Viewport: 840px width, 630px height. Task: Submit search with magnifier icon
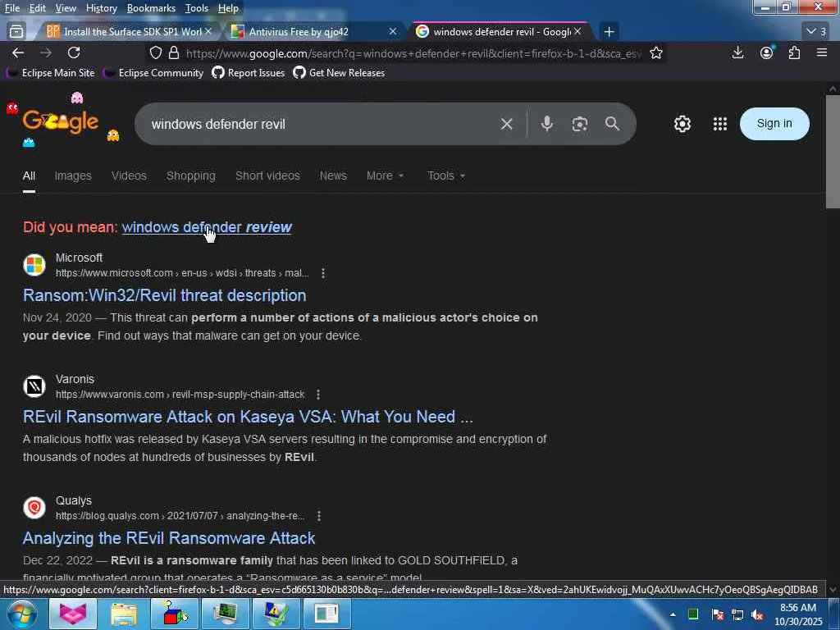click(612, 125)
